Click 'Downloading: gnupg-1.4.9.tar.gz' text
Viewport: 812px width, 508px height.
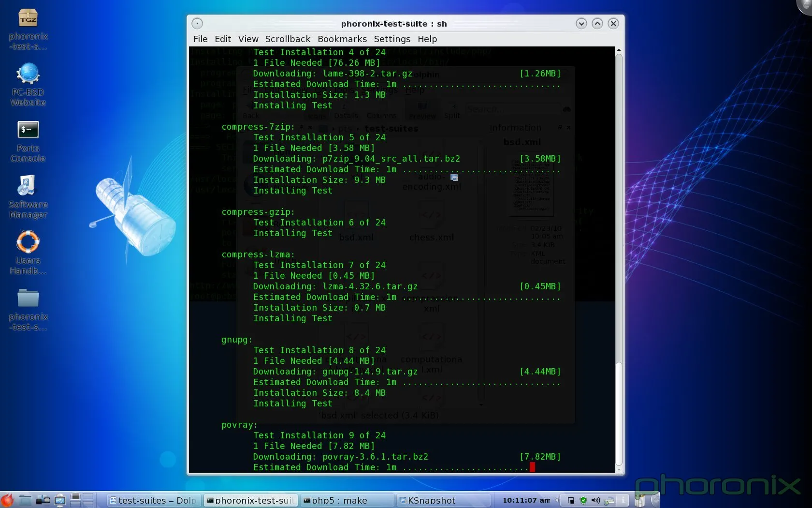point(335,372)
